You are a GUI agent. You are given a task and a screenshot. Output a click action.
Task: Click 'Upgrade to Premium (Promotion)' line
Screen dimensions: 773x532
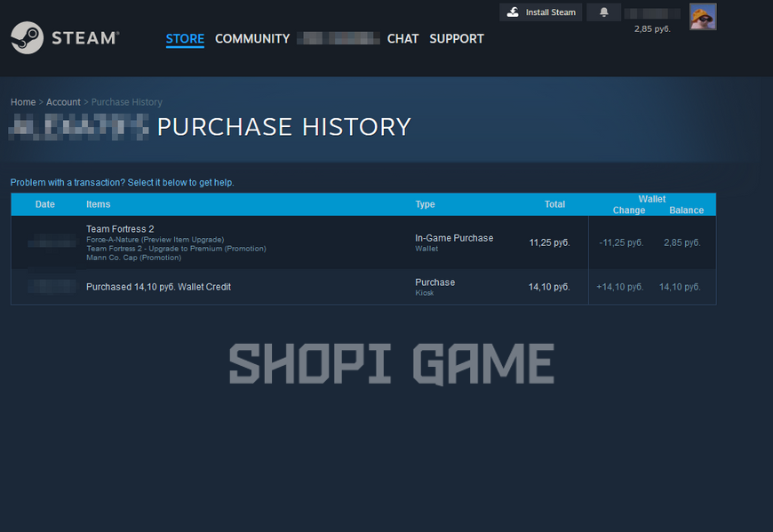coord(176,249)
